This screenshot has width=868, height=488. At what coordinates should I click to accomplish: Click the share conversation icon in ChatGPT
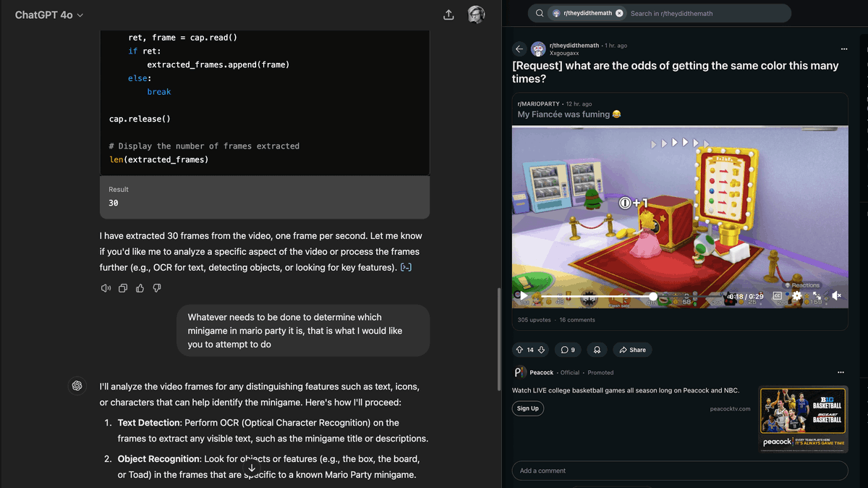(448, 15)
